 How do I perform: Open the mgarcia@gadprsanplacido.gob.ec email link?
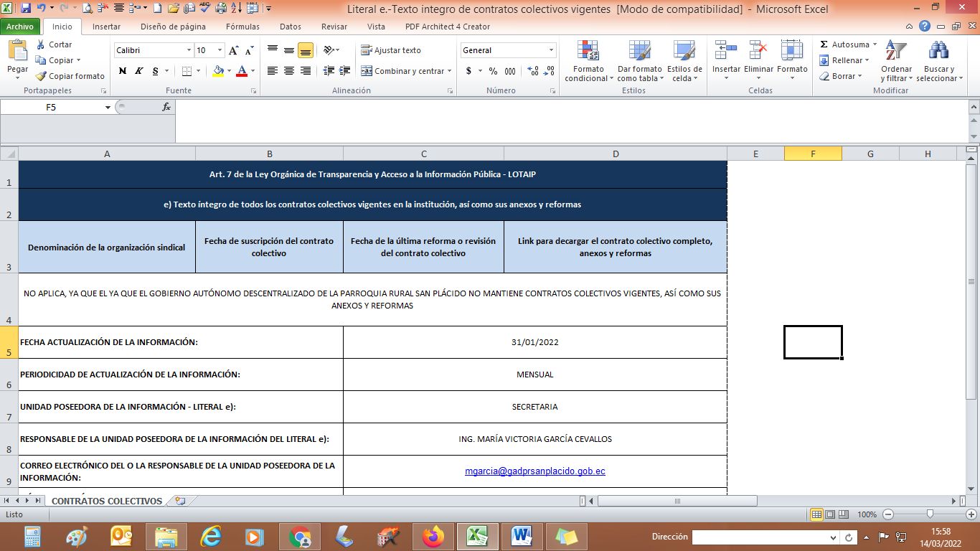[x=534, y=471]
